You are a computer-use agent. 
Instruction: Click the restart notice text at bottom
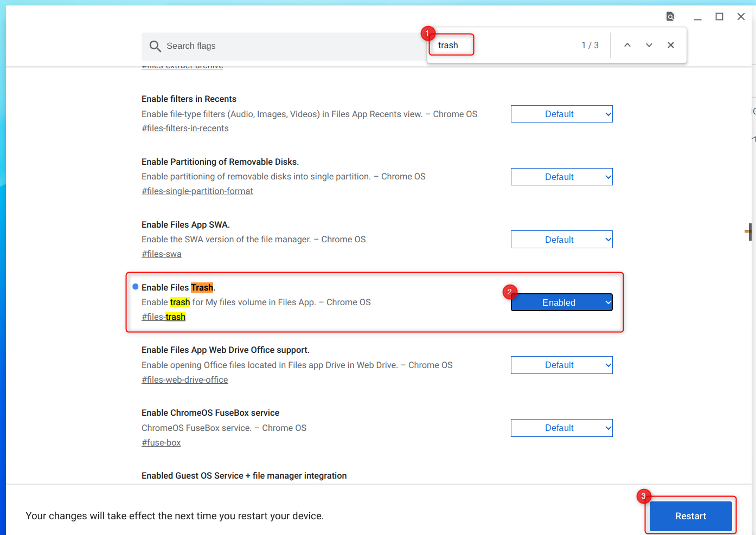[175, 516]
